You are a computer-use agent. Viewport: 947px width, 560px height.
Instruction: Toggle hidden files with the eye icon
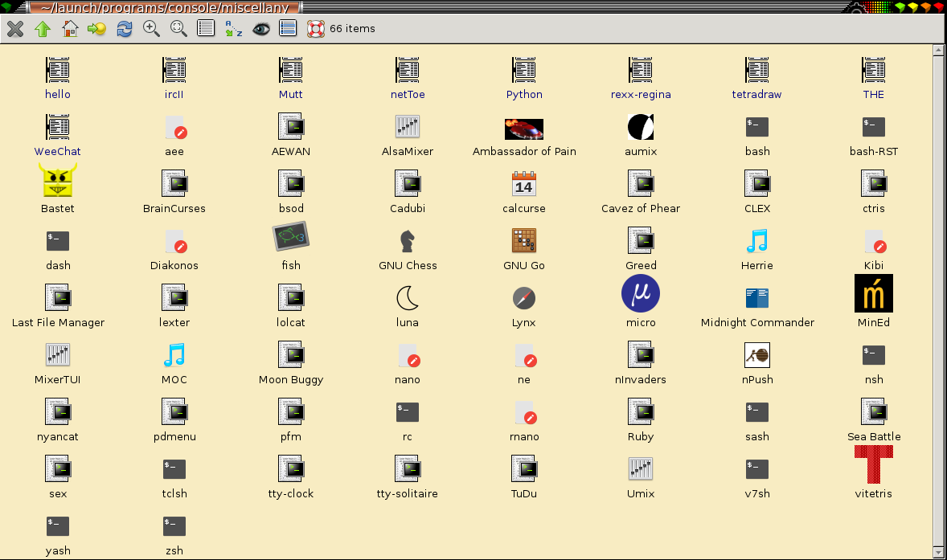[x=261, y=28]
